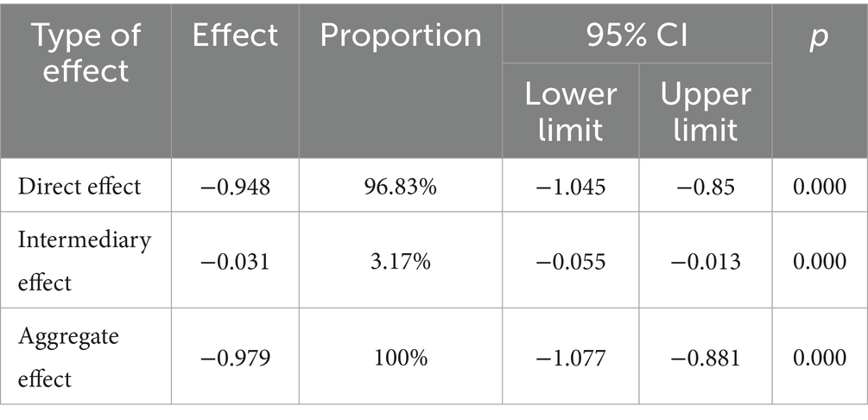Click the −0.031 intermediary effect value
This screenshot has width=868, height=420.
pyautogui.click(x=235, y=262)
